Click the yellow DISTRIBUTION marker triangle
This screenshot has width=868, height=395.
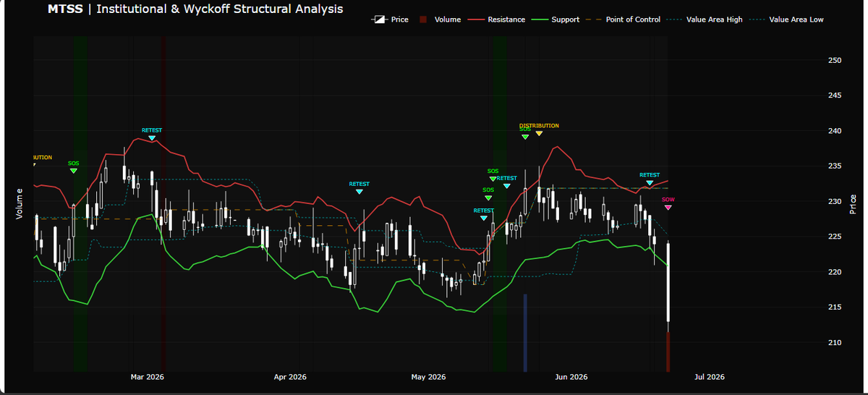point(539,133)
